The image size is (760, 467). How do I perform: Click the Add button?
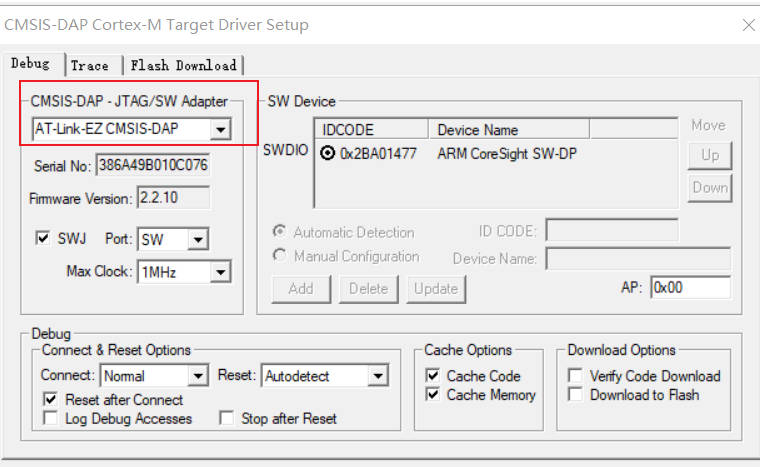301,289
